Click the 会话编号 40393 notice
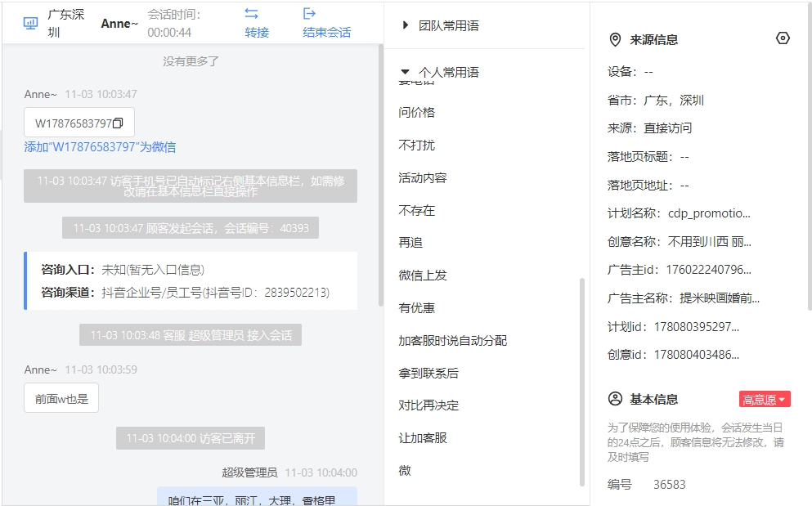Viewport: 812px width, 506px height. (x=191, y=228)
